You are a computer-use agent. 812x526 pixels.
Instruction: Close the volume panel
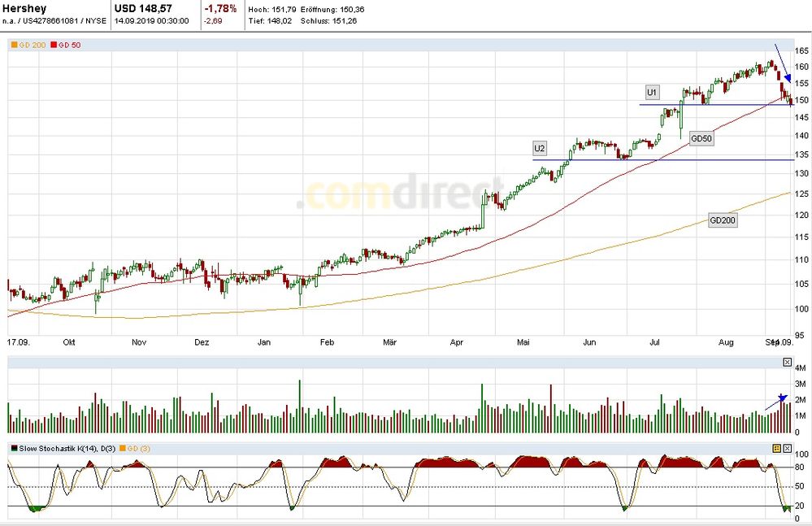click(787, 362)
